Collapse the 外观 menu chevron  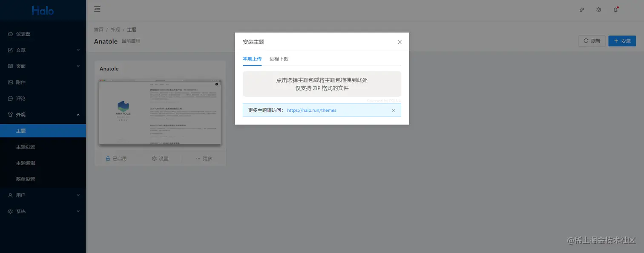[78, 114]
